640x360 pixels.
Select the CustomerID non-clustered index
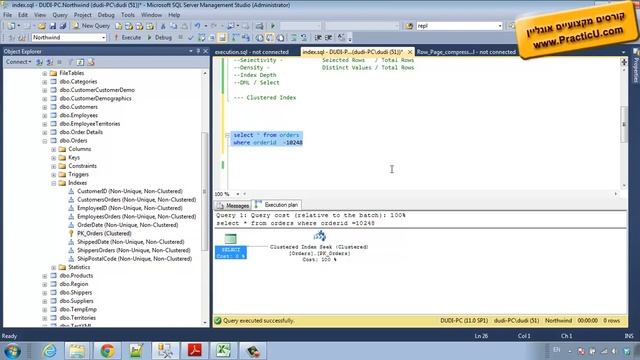tap(130, 191)
